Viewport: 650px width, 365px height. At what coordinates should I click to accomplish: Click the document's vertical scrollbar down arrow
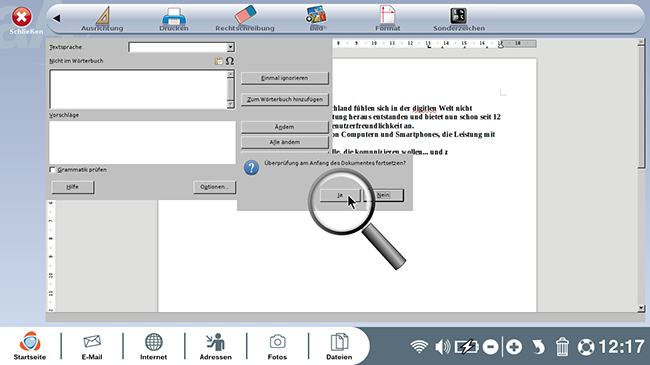641,308
